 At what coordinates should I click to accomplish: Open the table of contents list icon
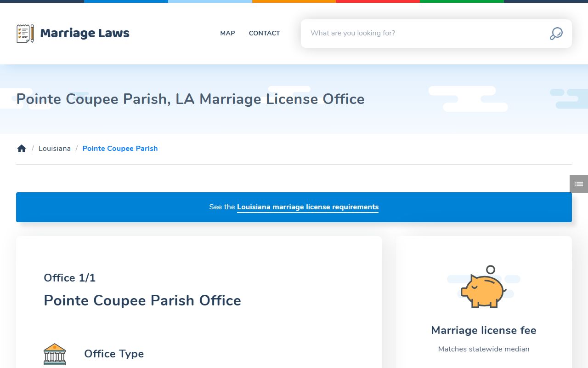579,184
